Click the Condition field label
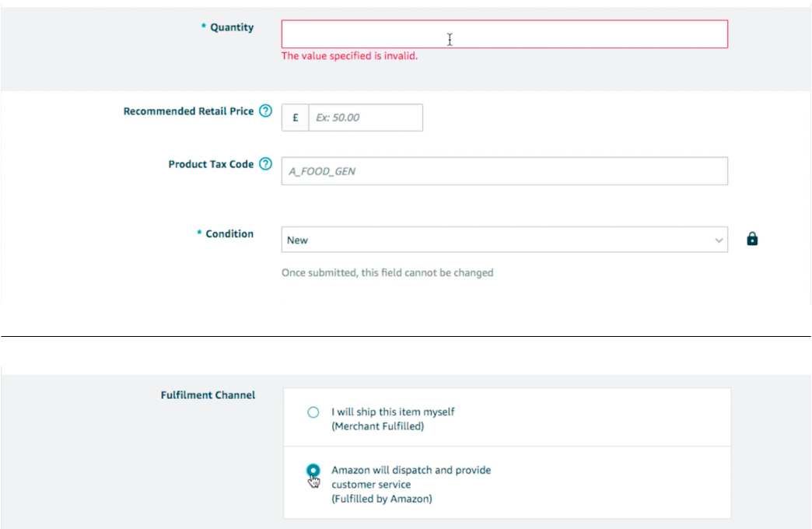812x529 pixels. [x=229, y=234]
